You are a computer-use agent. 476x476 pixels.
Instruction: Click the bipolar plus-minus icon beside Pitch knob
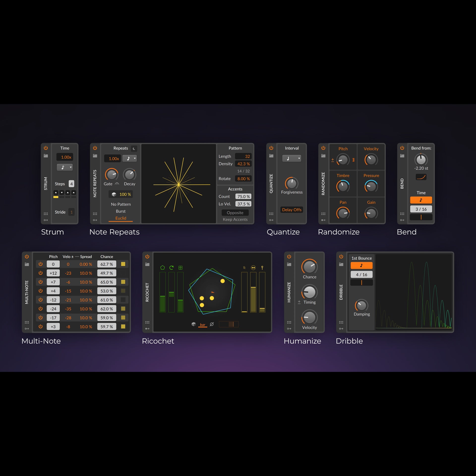point(333,160)
